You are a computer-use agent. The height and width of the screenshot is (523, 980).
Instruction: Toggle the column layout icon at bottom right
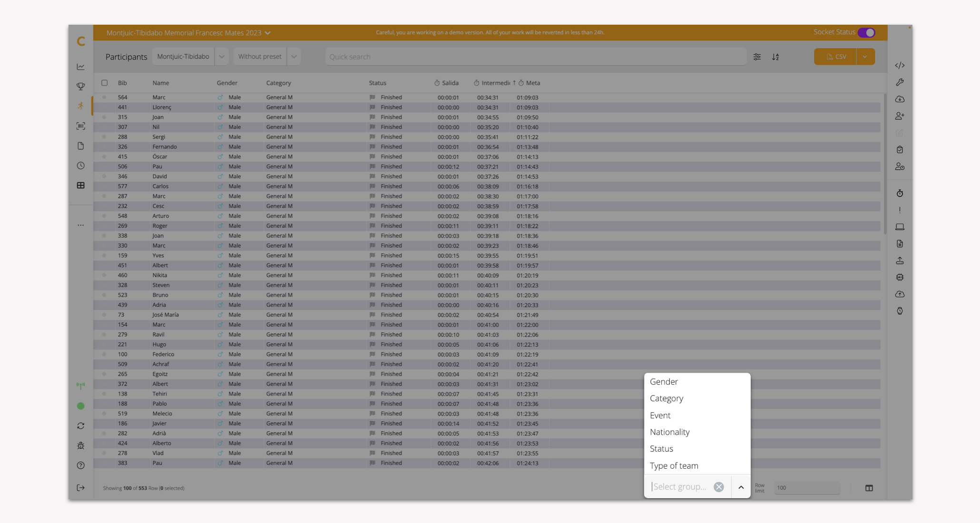point(869,488)
